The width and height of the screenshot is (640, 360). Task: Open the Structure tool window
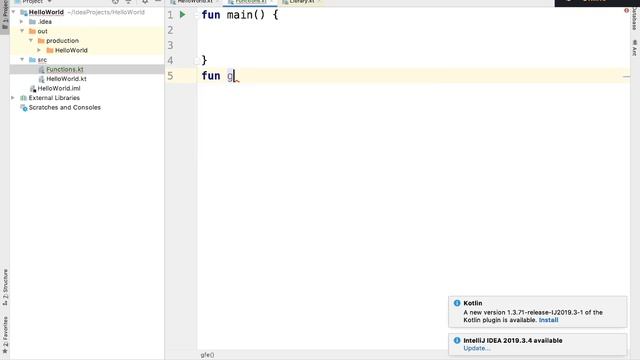(x=5, y=287)
